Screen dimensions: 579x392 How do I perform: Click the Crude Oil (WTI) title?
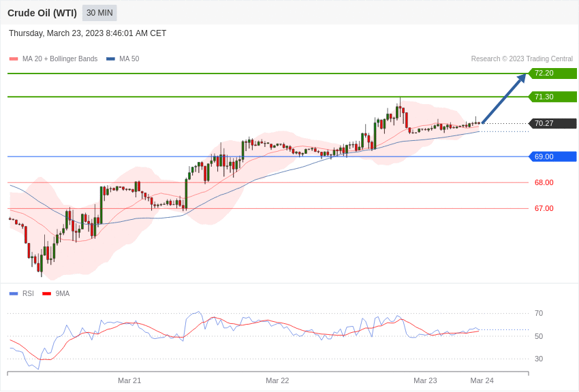point(42,13)
